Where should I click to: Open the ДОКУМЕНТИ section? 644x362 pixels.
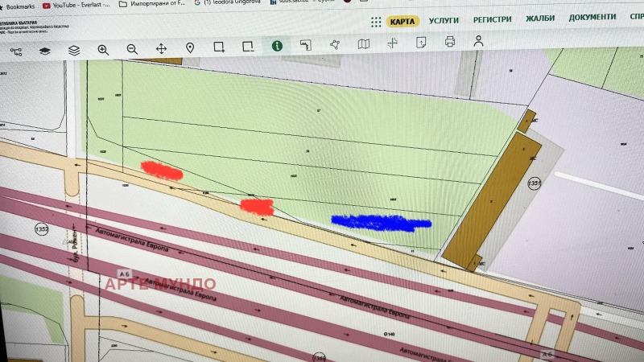point(592,17)
